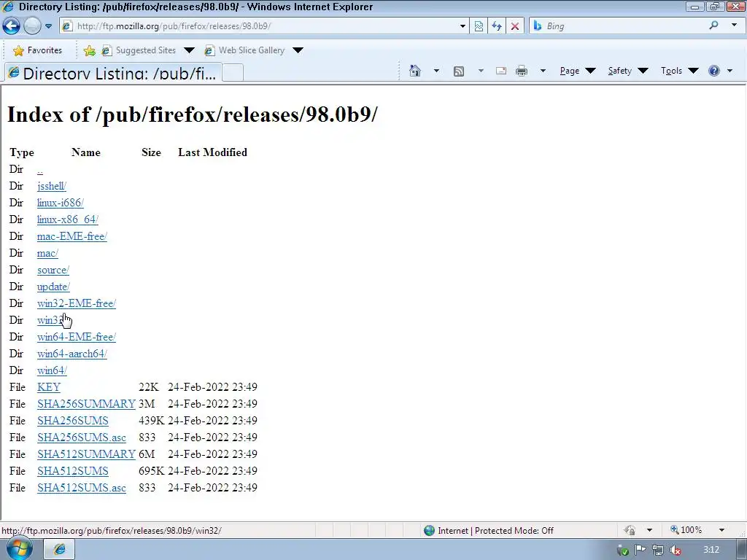This screenshot has height=560, width=747.
Task: Open the win32/ directory link
Action: pyautogui.click(x=50, y=320)
